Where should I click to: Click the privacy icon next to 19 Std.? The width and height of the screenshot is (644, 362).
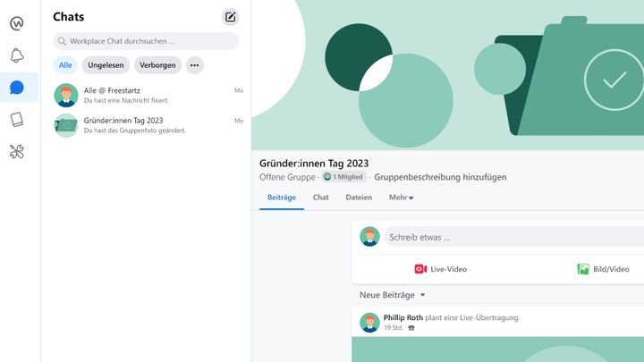[411, 328]
